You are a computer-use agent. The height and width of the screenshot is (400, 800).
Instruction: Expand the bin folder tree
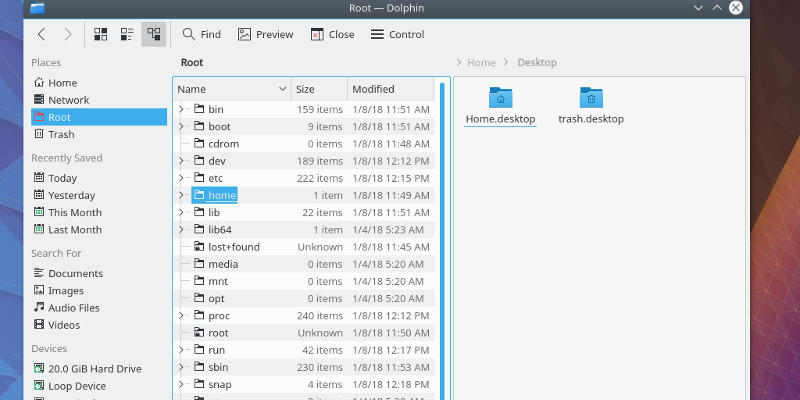(181, 109)
